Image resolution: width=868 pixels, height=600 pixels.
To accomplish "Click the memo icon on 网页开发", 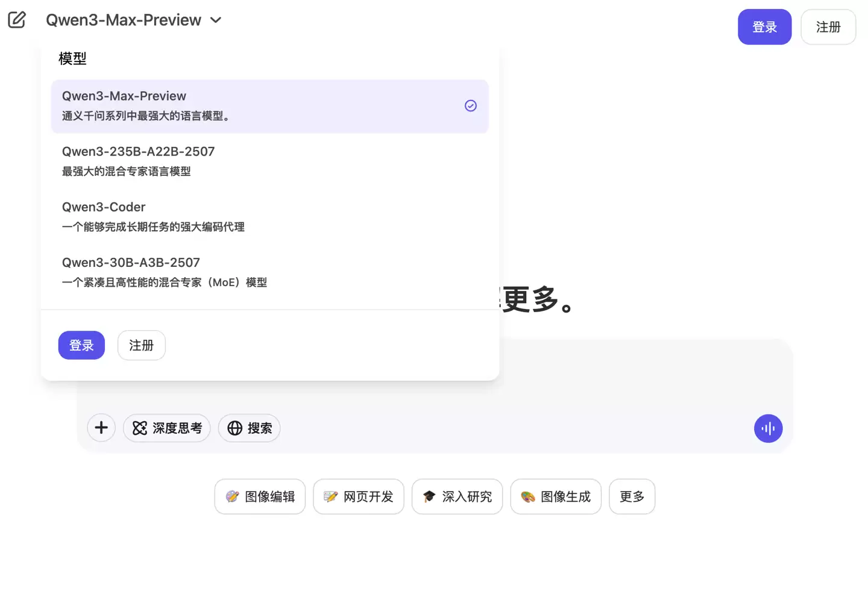I will click(330, 496).
